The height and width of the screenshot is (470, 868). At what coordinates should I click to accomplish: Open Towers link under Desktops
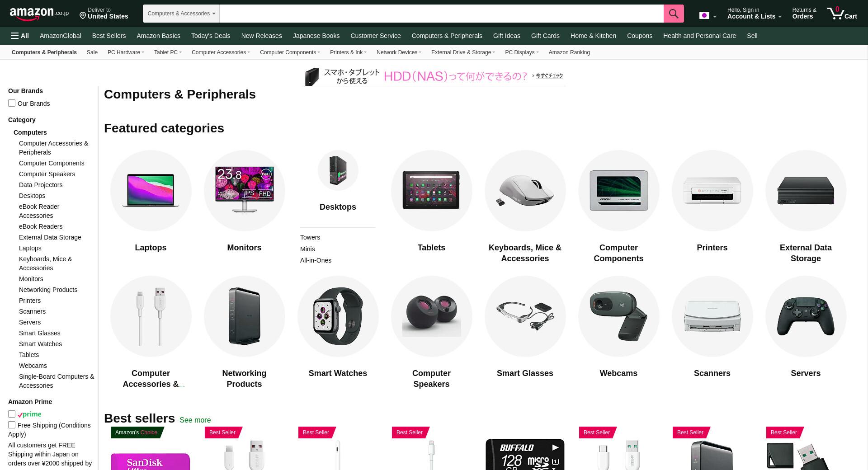[310, 237]
